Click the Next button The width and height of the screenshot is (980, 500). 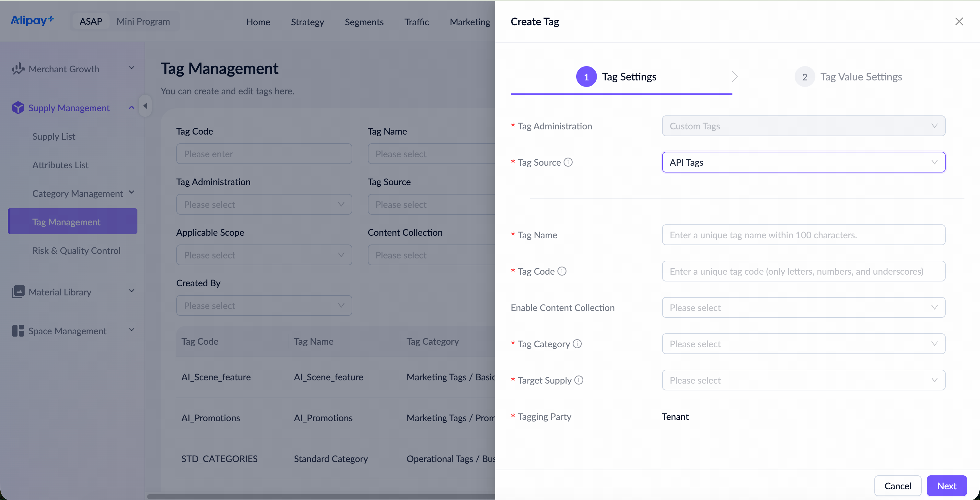click(947, 485)
